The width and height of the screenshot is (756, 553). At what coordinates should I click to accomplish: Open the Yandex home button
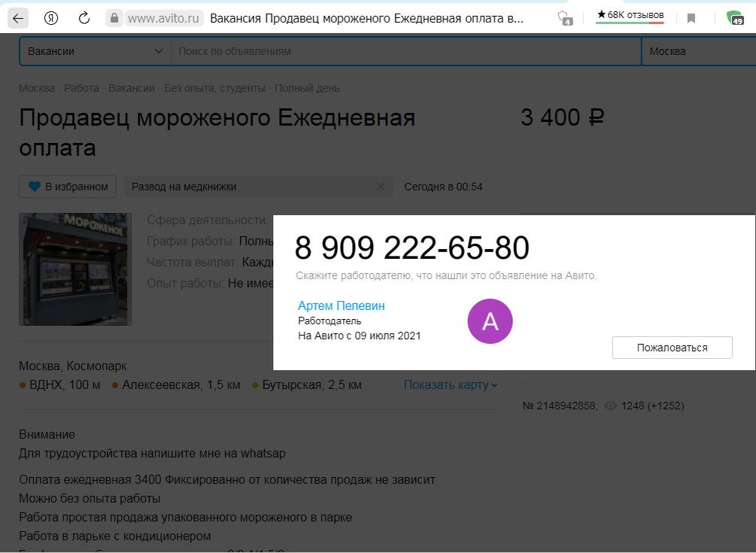coord(51,18)
